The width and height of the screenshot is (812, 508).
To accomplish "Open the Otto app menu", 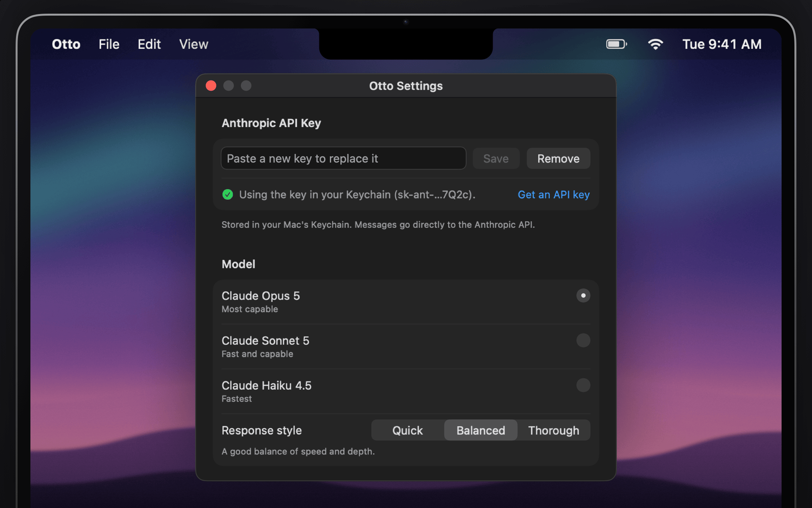I will (x=66, y=44).
